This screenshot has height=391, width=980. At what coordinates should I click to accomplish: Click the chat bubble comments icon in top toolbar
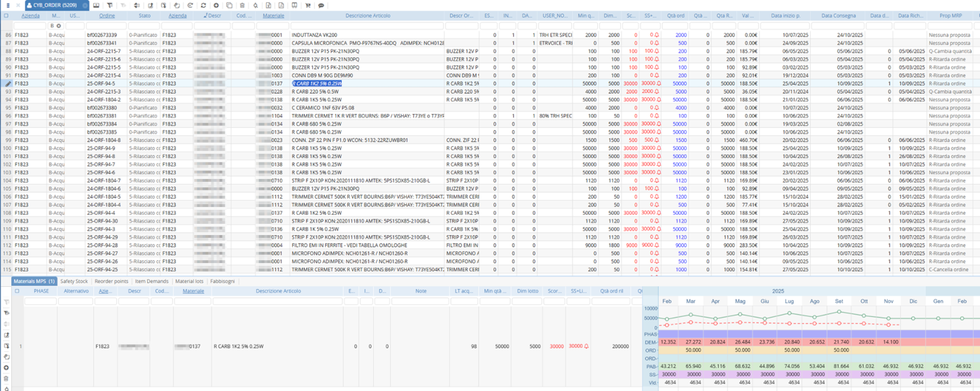[x=321, y=5]
